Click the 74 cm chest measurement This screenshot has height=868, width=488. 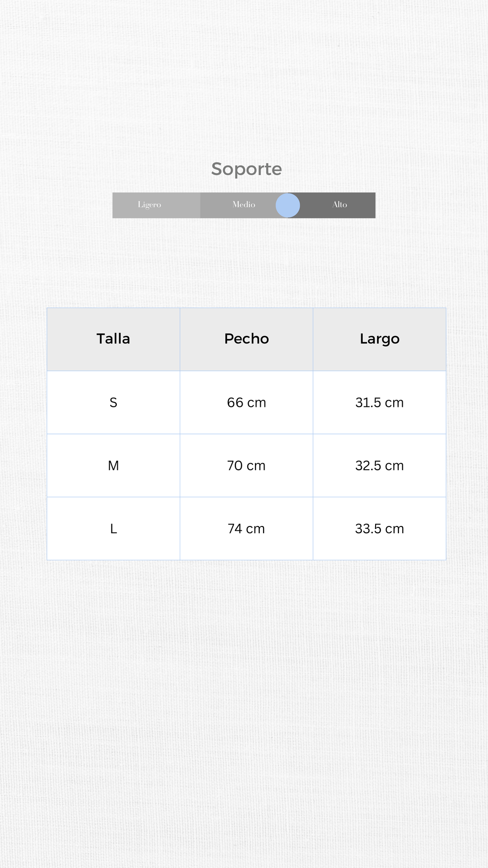(x=246, y=528)
